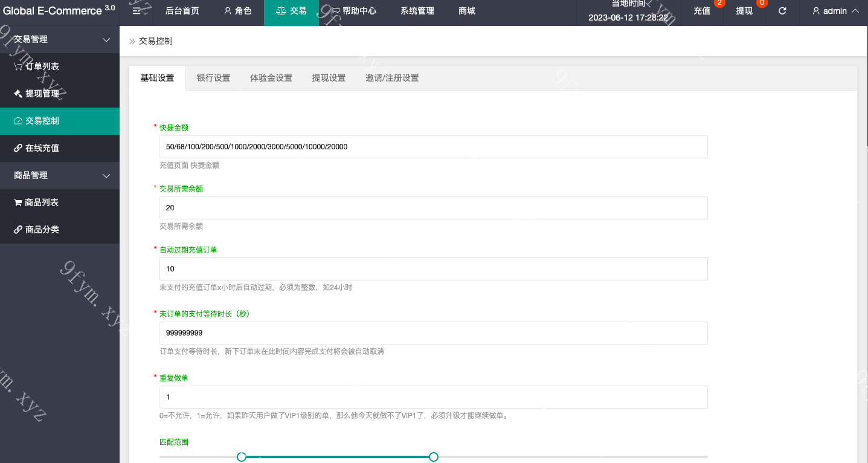
Task: Click the refresh icon in top bar
Action: [782, 11]
